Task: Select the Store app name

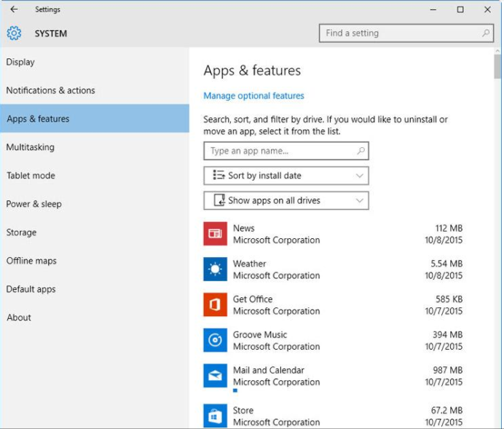Action: [243, 410]
